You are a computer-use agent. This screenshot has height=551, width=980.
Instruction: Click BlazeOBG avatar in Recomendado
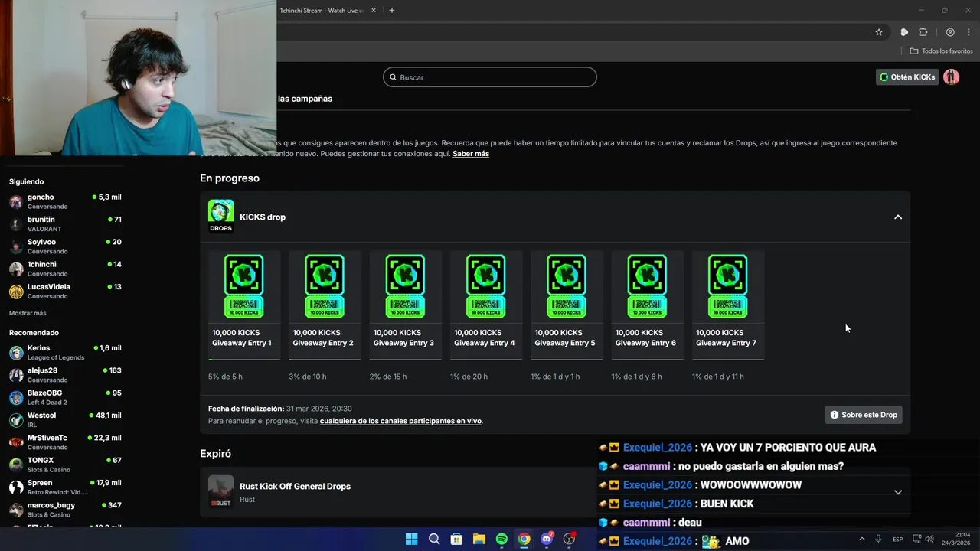coord(16,397)
